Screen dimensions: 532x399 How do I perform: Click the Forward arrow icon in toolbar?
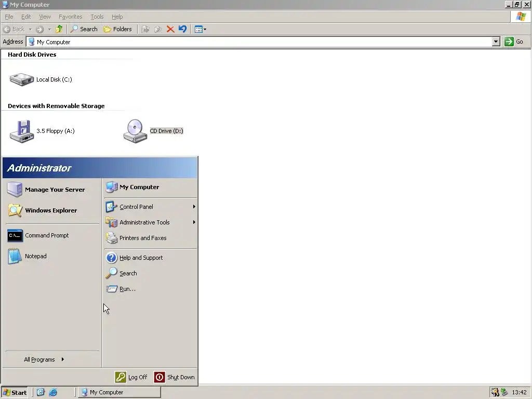coord(39,29)
